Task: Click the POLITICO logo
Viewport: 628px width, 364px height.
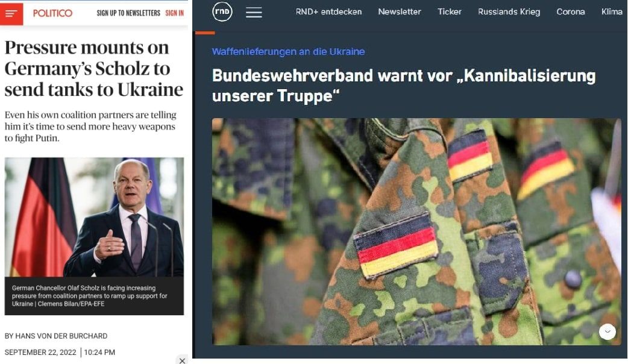Action: [x=52, y=13]
